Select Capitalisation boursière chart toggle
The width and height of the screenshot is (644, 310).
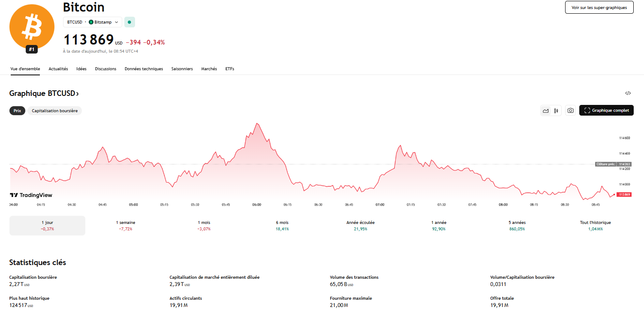point(55,110)
